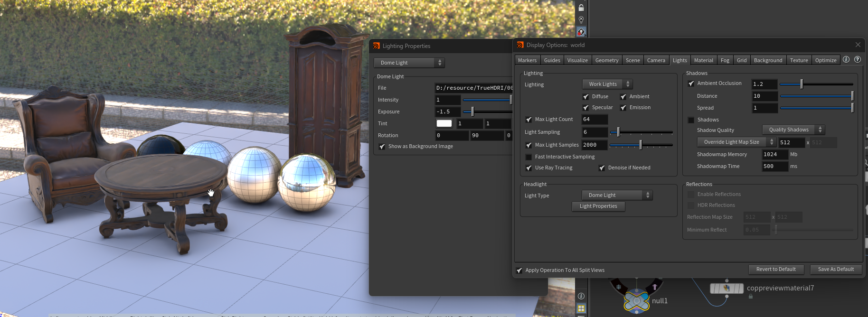The width and height of the screenshot is (868, 317).
Task: Switch to the Fog tab
Action: pyautogui.click(x=725, y=60)
